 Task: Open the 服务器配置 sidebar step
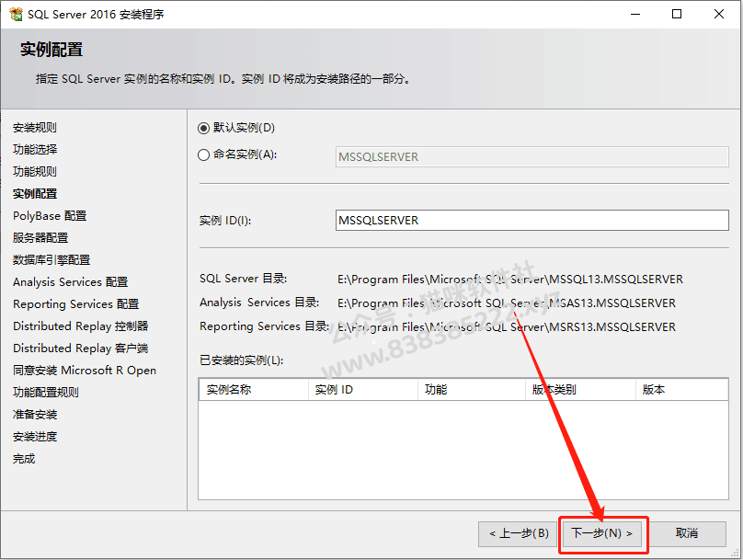coord(40,238)
